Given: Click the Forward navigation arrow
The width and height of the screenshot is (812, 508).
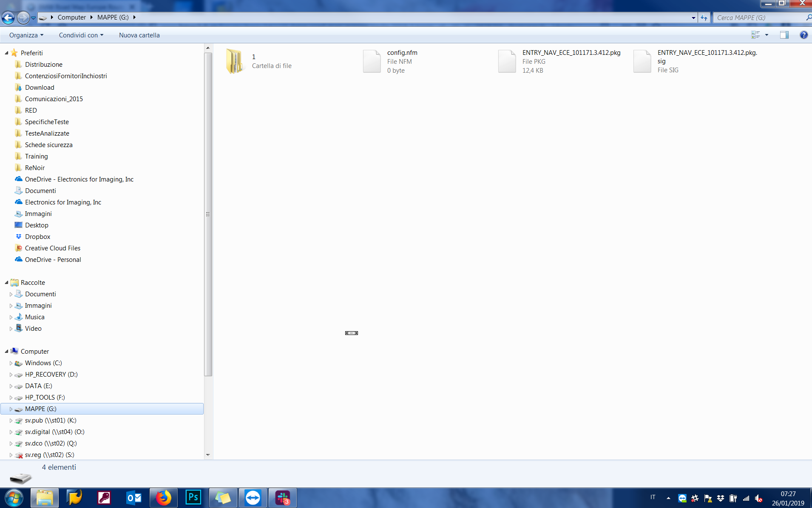Looking at the screenshot, I should (23, 17).
